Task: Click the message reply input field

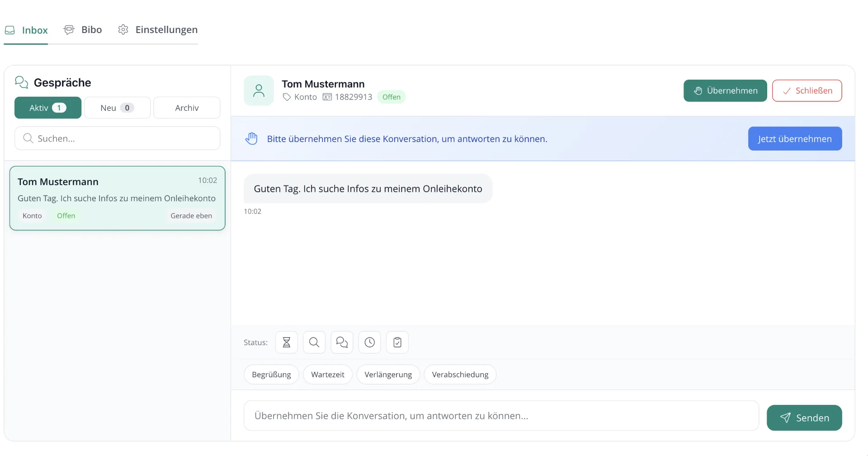Action: 501,416
